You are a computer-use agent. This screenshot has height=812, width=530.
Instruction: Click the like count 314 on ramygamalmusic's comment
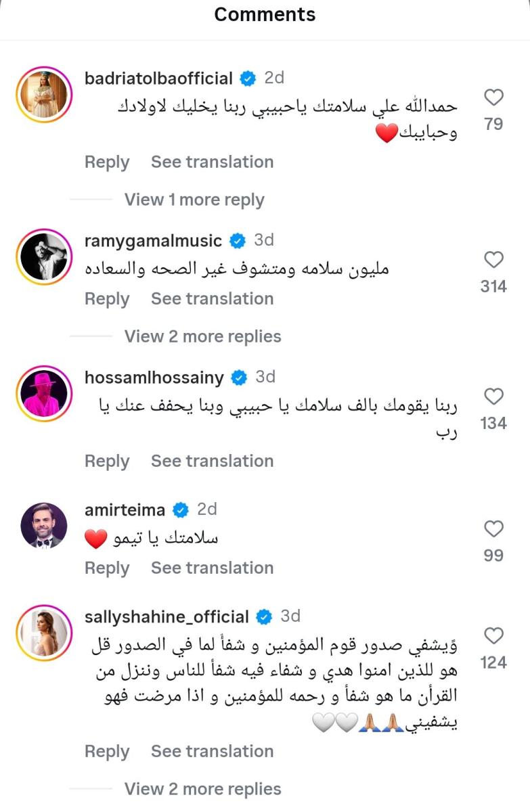tap(493, 286)
